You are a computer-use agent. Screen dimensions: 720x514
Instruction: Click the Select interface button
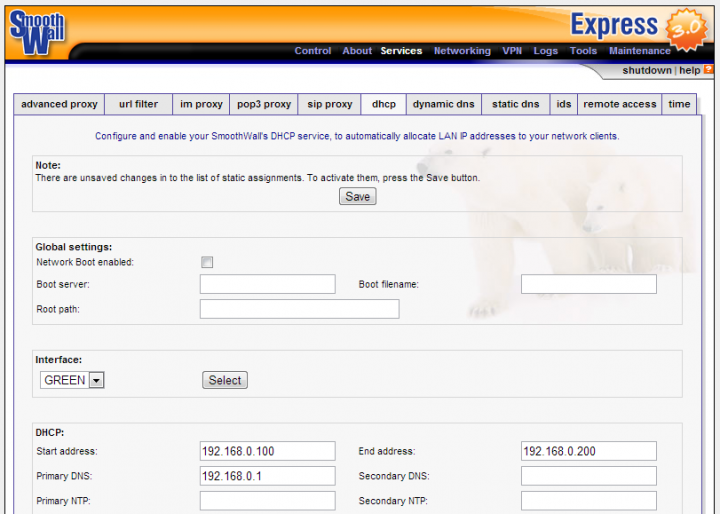tap(225, 380)
